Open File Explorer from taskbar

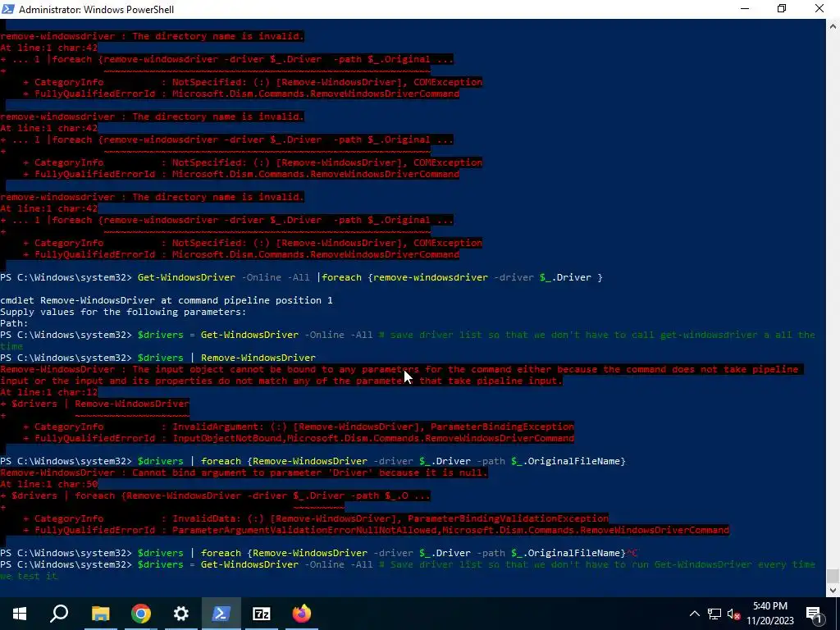100,614
